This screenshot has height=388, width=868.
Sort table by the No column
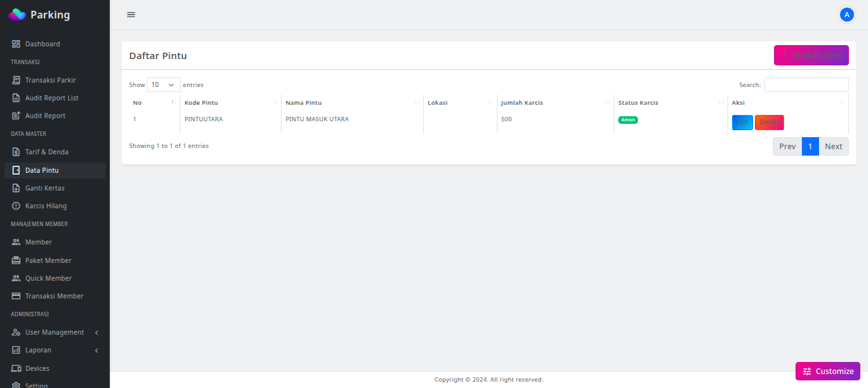(154, 103)
